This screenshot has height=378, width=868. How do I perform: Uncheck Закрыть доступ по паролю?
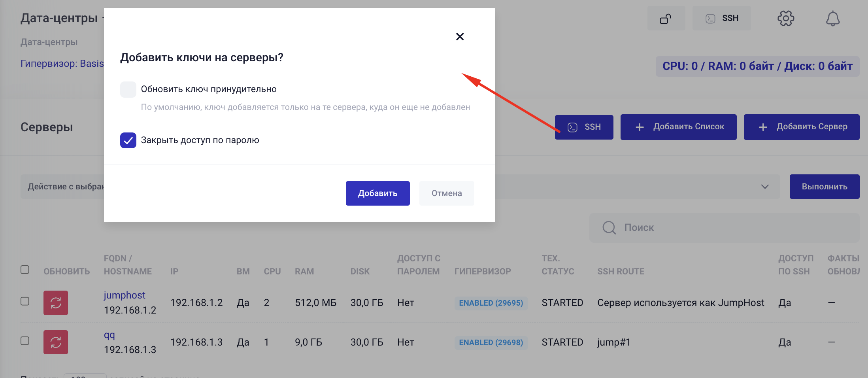(128, 140)
